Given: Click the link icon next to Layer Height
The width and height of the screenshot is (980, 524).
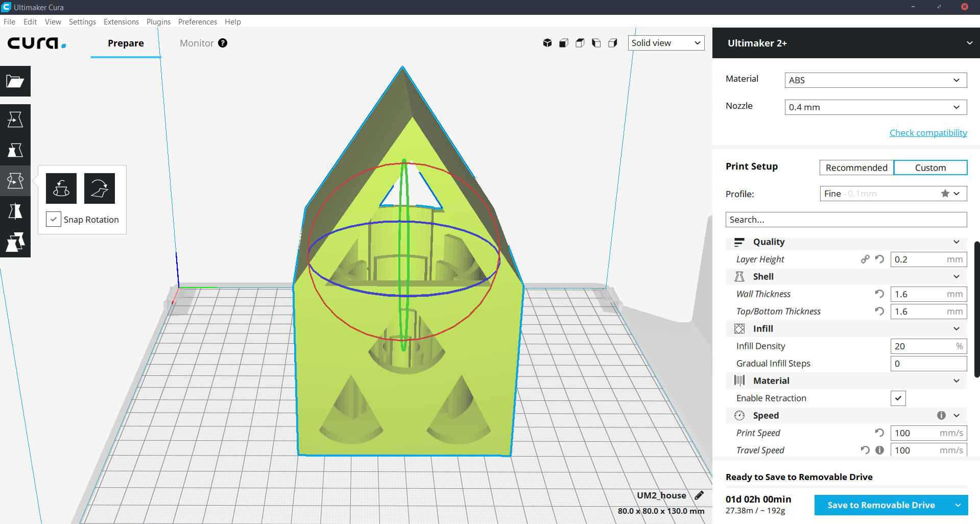Looking at the screenshot, I should 865,259.
